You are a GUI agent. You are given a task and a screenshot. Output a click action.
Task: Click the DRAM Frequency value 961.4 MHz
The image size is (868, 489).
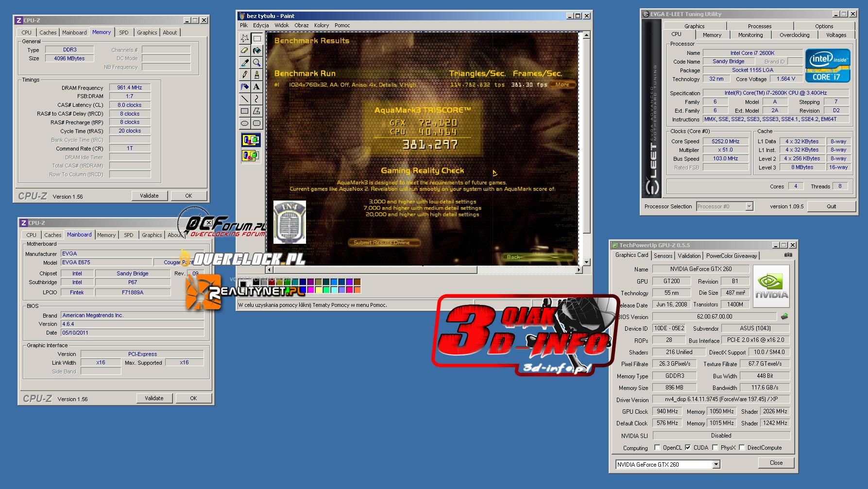coord(130,87)
